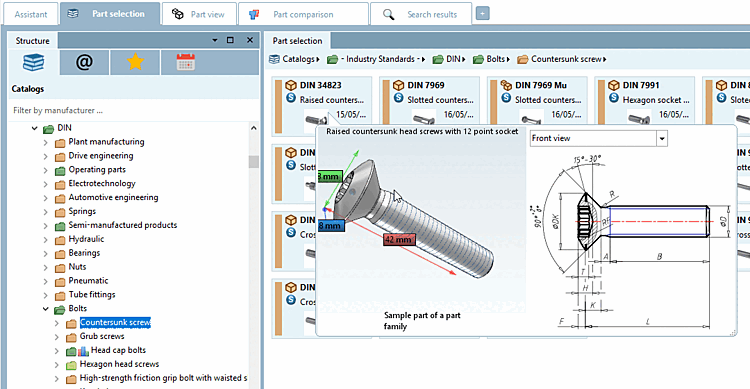The image size is (750, 389).
Task: Click the Part comparison tab icon
Action: (254, 14)
